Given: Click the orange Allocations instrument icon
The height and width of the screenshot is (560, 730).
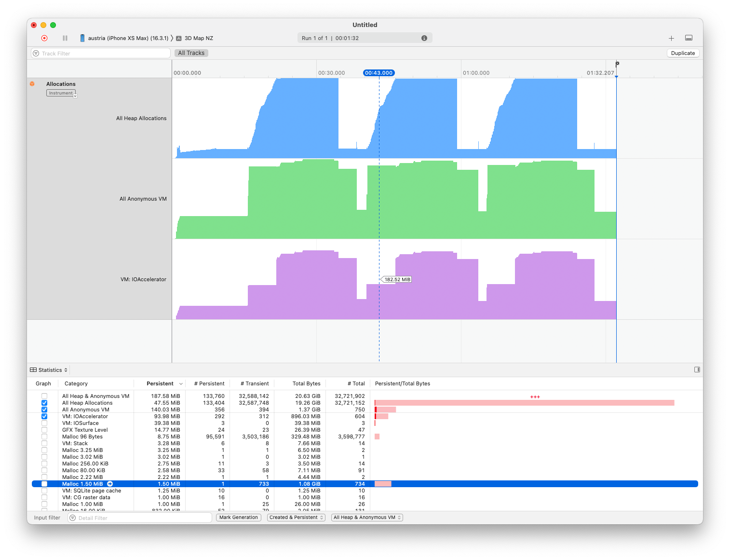Looking at the screenshot, I should (x=32, y=84).
